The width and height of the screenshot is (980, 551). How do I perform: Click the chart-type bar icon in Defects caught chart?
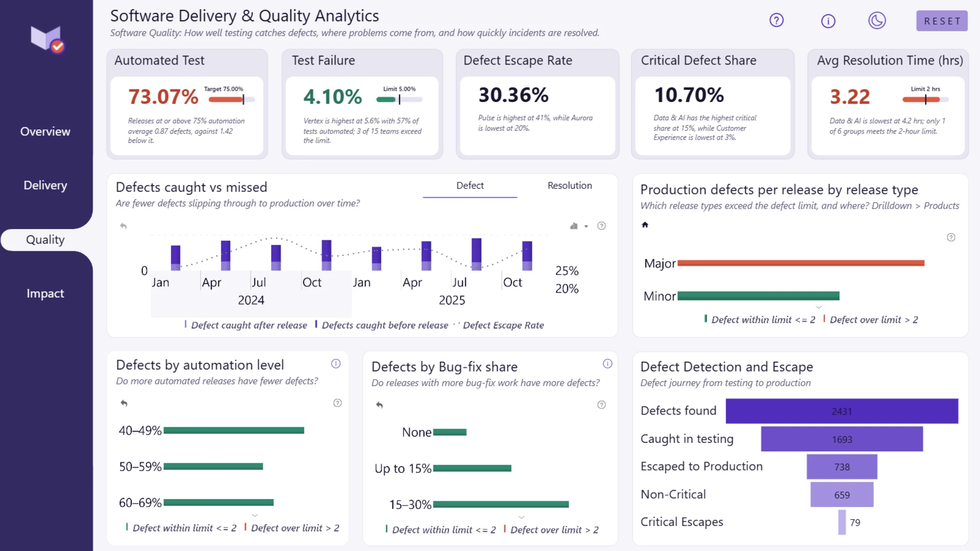coord(574,226)
